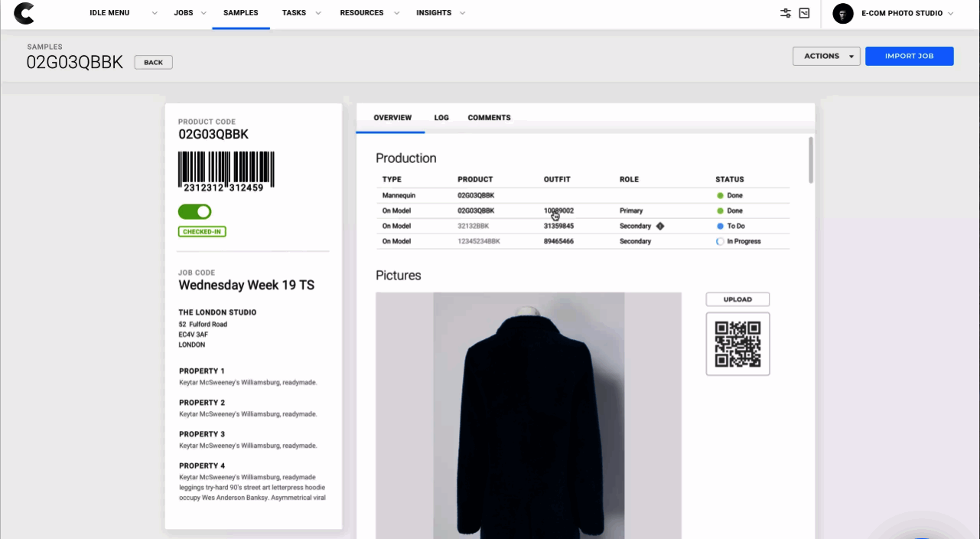Click outfit number 31359845
This screenshot has height=539, width=980.
click(558, 226)
